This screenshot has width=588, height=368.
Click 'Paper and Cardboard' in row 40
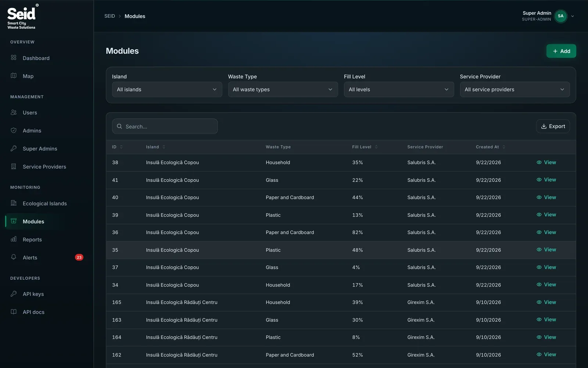tap(290, 198)
